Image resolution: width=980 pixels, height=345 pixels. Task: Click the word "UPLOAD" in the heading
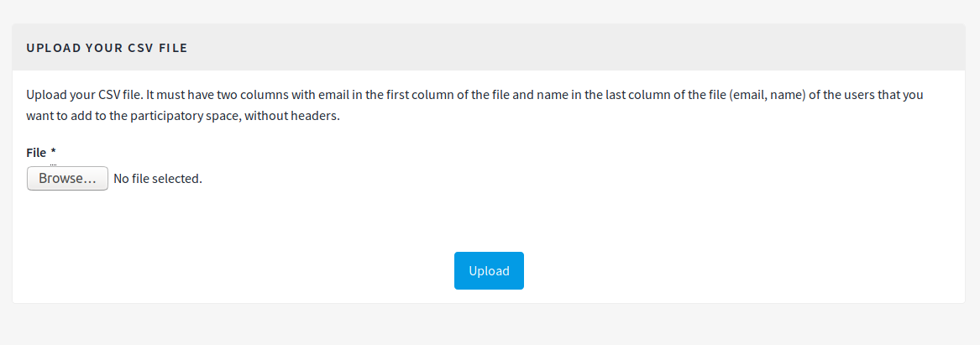pyautogui.click(x=53, y=48)
